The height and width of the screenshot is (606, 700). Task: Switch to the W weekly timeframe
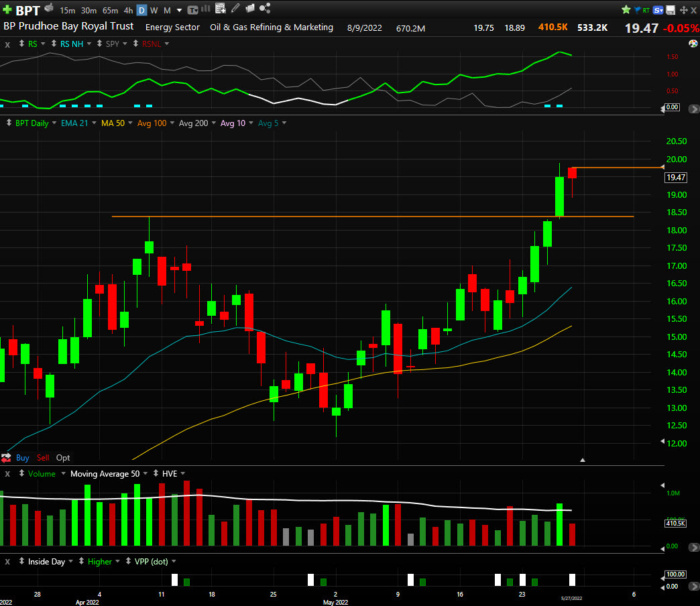154,10
